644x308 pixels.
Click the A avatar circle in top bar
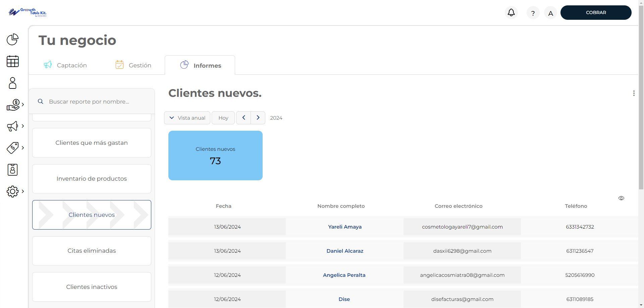tap(550, 13)
